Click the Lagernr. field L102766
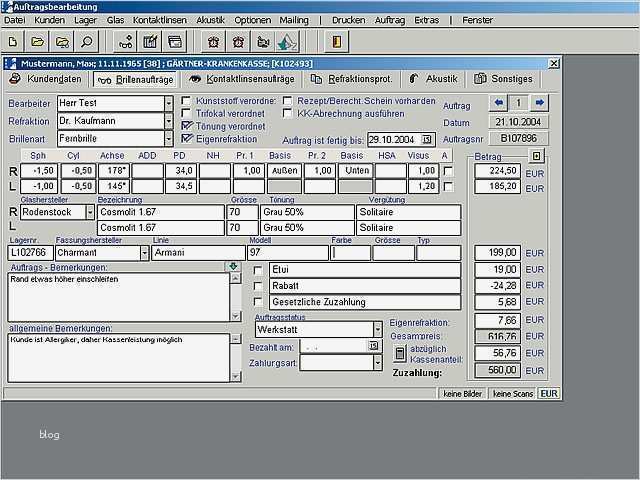 pos(30,253)
